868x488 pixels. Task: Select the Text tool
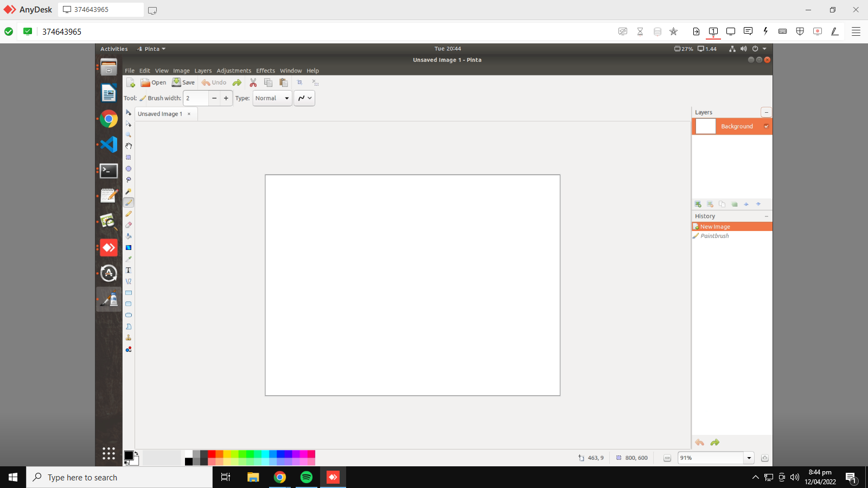129,270
